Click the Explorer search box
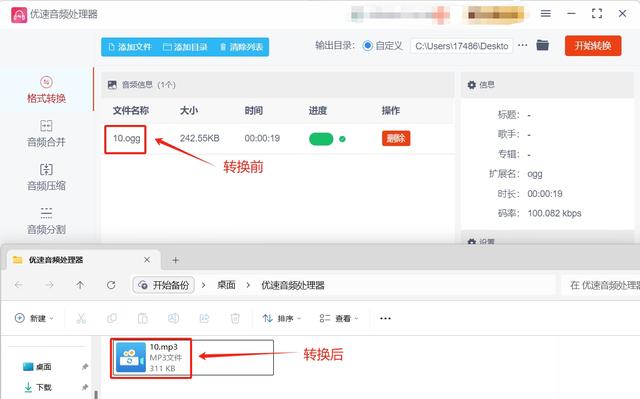This screenshot has width=640, height=399. pos(601,285)
